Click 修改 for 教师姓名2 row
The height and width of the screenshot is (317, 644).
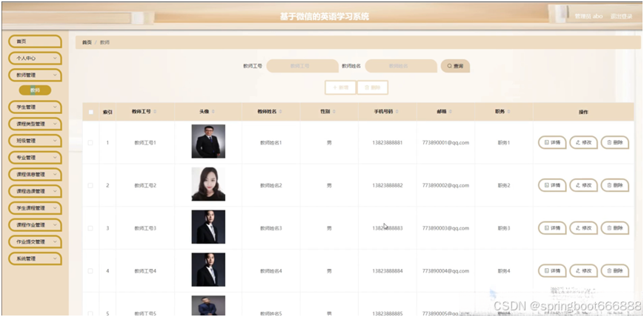[583, 185]
